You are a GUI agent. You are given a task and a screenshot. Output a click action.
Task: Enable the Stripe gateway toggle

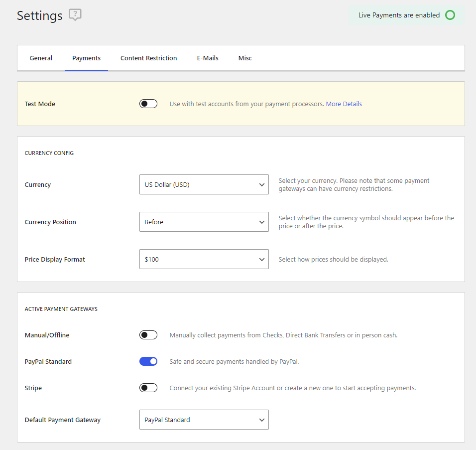pos(148,388)
